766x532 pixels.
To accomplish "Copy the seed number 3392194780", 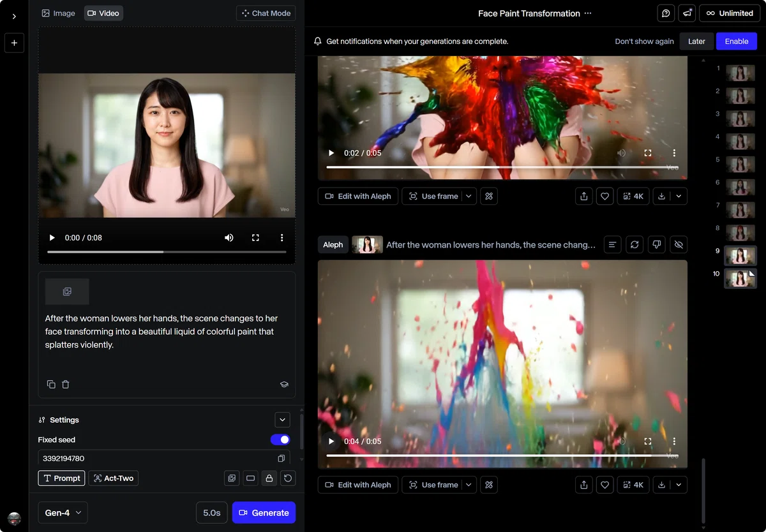I will [x=281, y=459].
